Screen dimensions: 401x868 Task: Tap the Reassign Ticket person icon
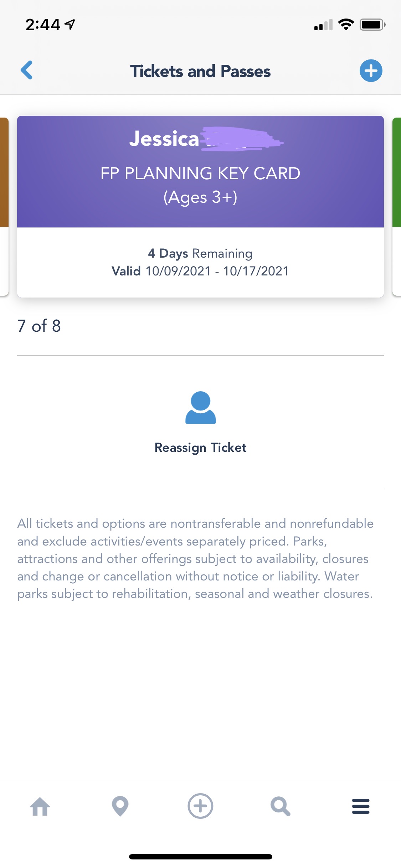(x=200, y=408)
